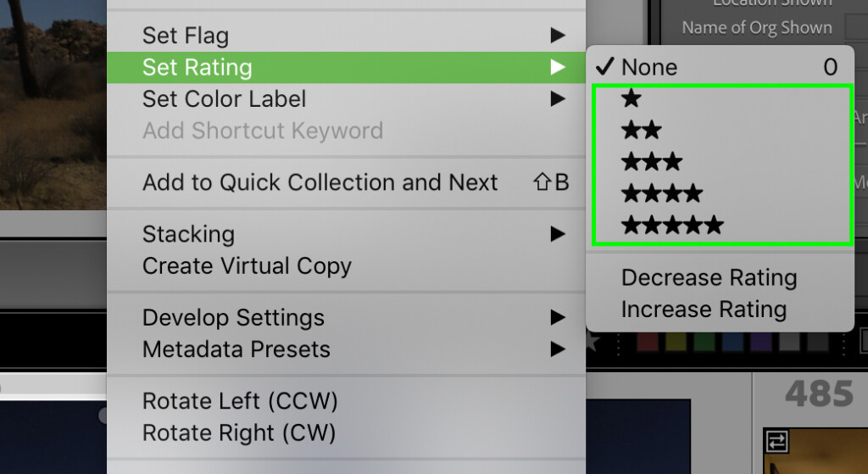
Task: Expand the Set Flag submenu
Action: pyautogui.click(x=347, y=36)
